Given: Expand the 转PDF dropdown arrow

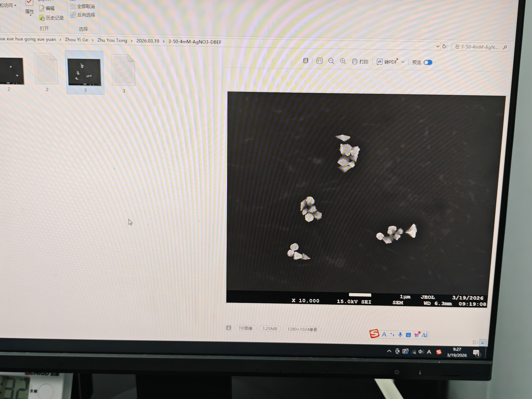Looking at the screenshot, I should pyautogui.click(x=403, y=62).
